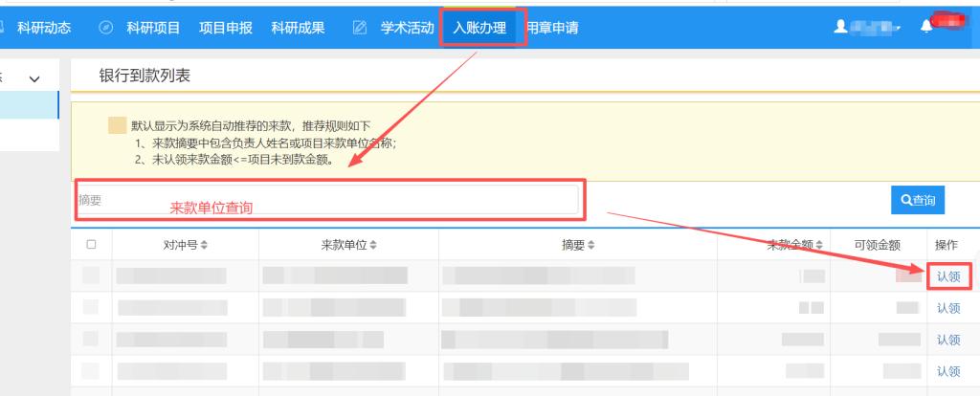Open the 用章申请 menu
980x396 pixels.
click(552, 28)
